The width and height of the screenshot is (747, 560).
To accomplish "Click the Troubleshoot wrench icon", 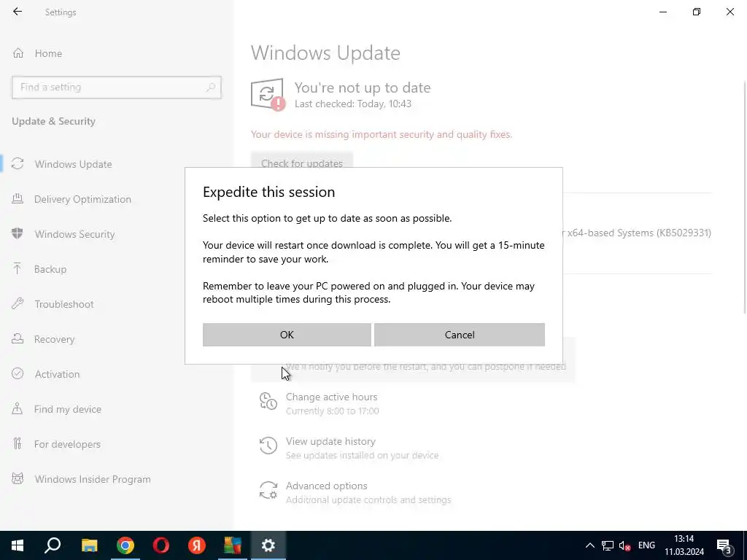I will [x=18, y=303].
